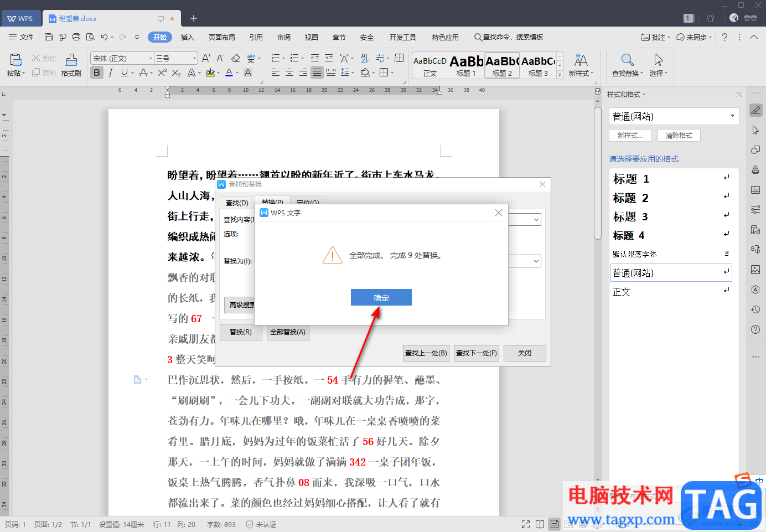Screen dimensions: 766x532
Task: Click the Clear formatting eraser icon
Action: pyautogui.click(x=235, y=58)
